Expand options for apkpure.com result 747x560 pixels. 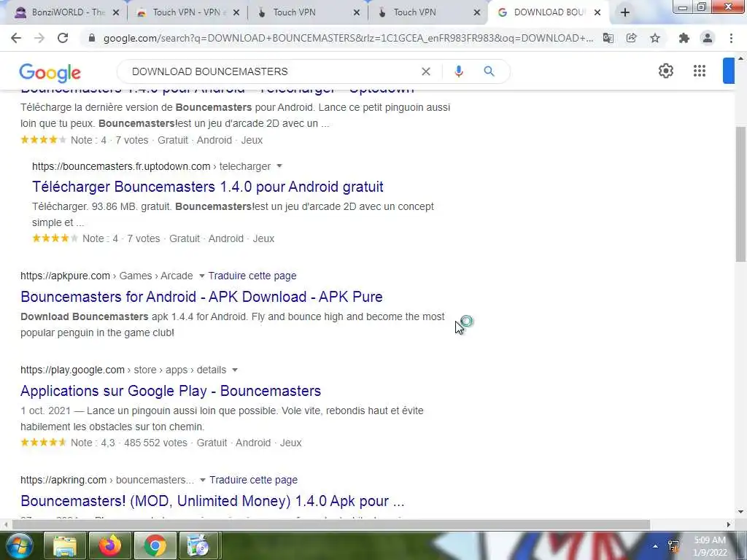click(201, 276)
